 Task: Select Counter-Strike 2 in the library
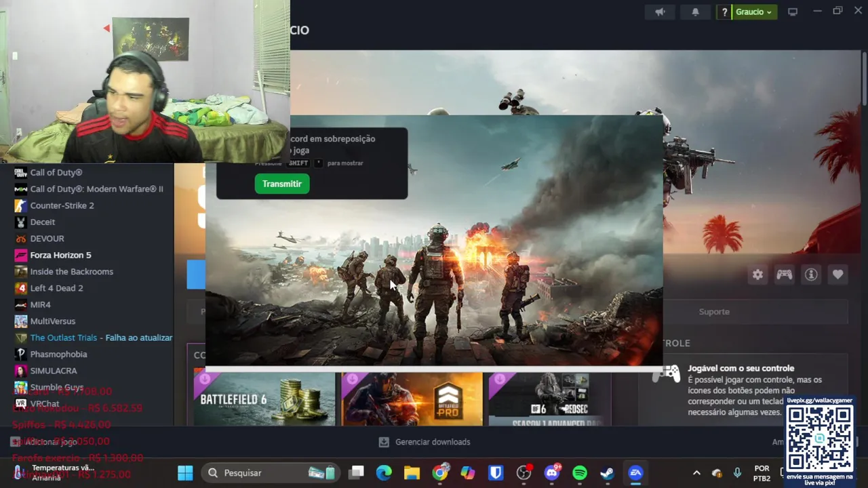click(62, 205)
